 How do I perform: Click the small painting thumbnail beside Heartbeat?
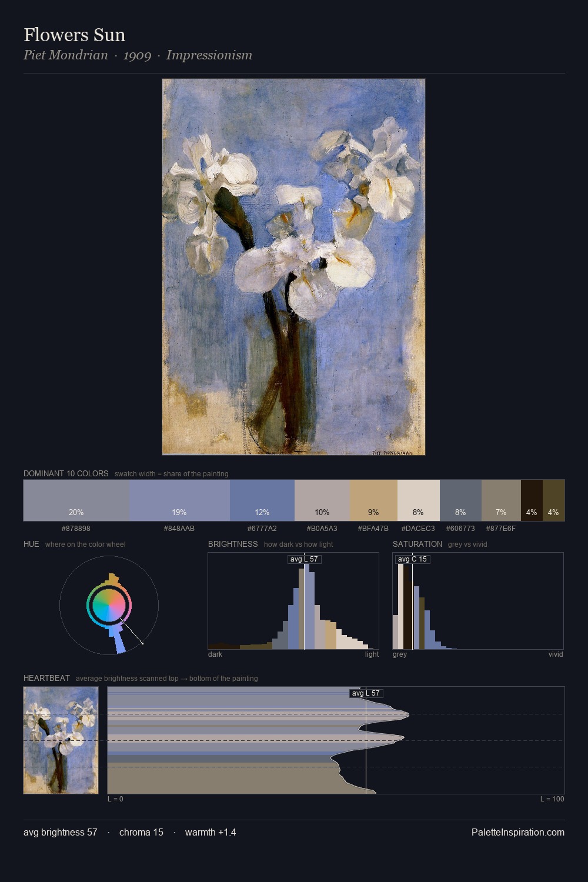[61, 740]
